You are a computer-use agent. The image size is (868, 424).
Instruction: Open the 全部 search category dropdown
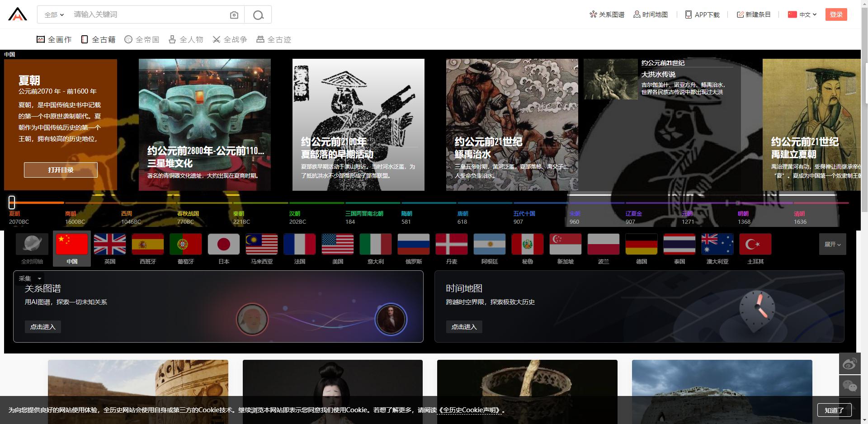click(x=54, y=15)
